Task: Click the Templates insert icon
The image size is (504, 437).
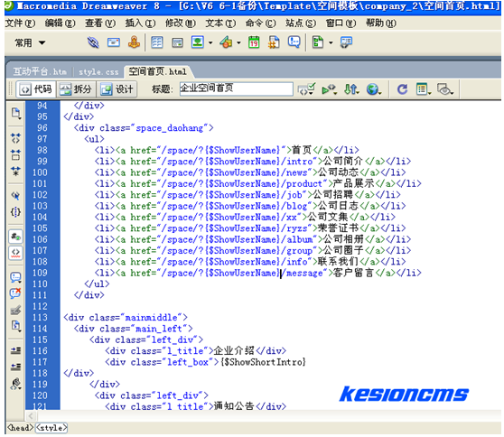Action: (318, 42)
